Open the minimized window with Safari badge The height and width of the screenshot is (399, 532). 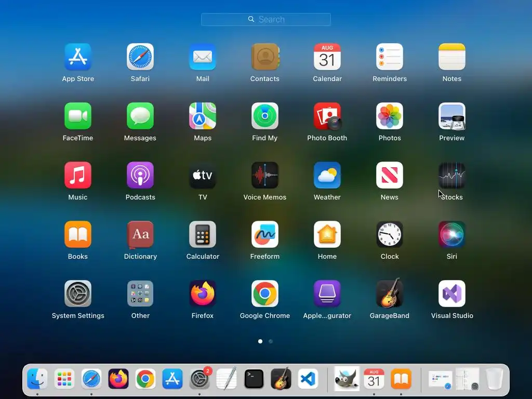[x=441, y=379]
